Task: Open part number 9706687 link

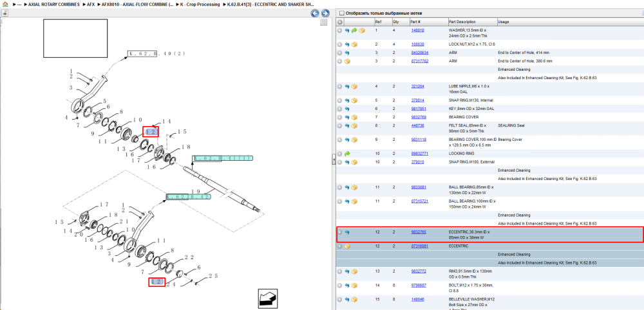Action: tap(419, 286)
